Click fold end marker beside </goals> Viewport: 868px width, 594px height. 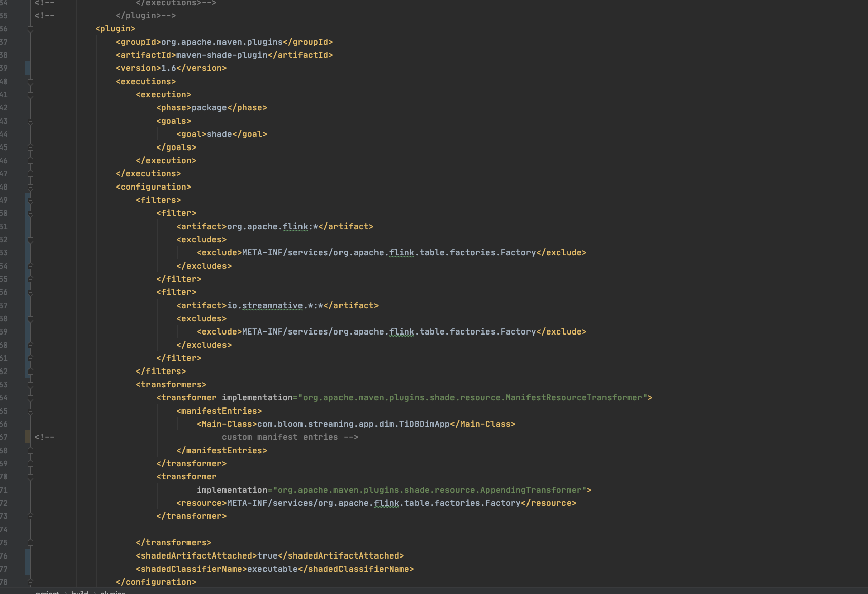[x=30, y=147]
